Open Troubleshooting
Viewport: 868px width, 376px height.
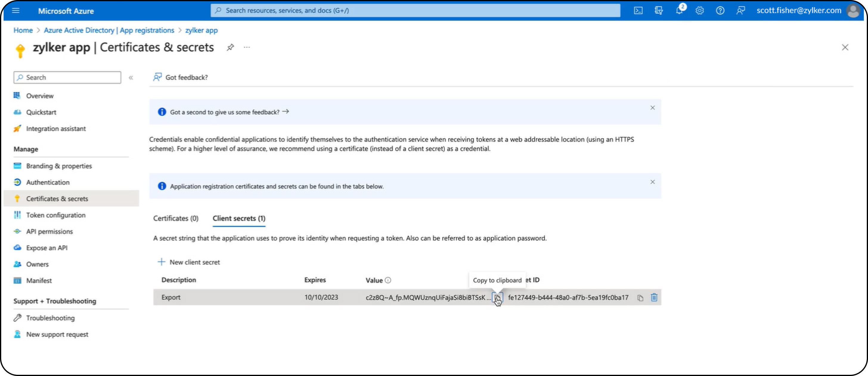pyautogui.click(x=51, y=318)
